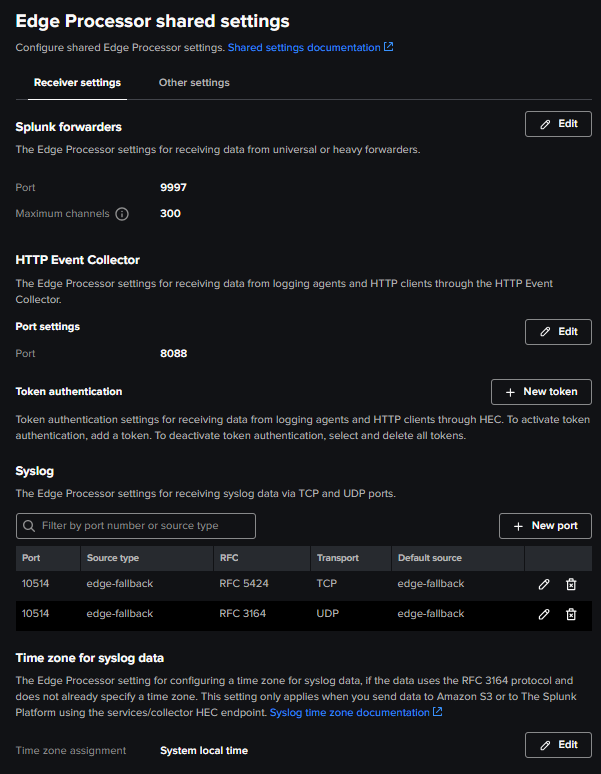Show info about Maximum channels
Screen dimensions: 601x774
(122, 214)
